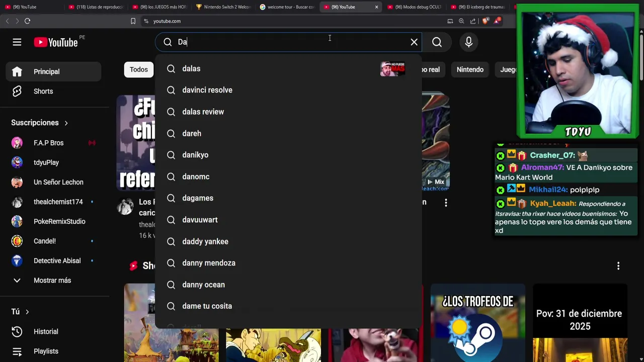This screenshot has width=644, height=362.
Task: Open the Shorts shelf three-dot menu
Action: point(618,266)
